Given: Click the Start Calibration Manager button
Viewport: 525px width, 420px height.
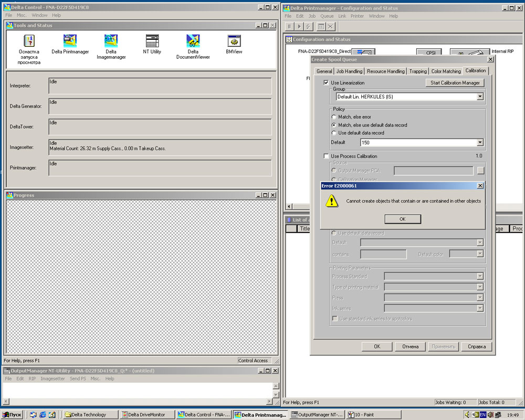Looking at the screenshot, I should pyautogui.click(x=455, y=83).
